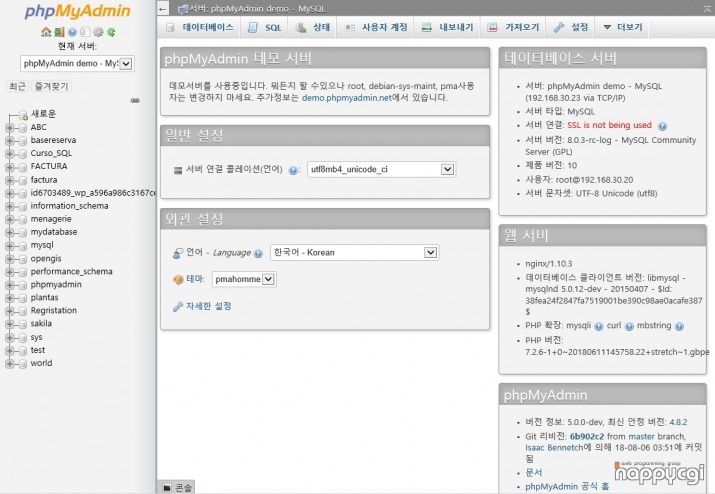Screen dimensions: 715x494
Task: Click the 6b902c2 Git revision link
Action: coord(586,437)
